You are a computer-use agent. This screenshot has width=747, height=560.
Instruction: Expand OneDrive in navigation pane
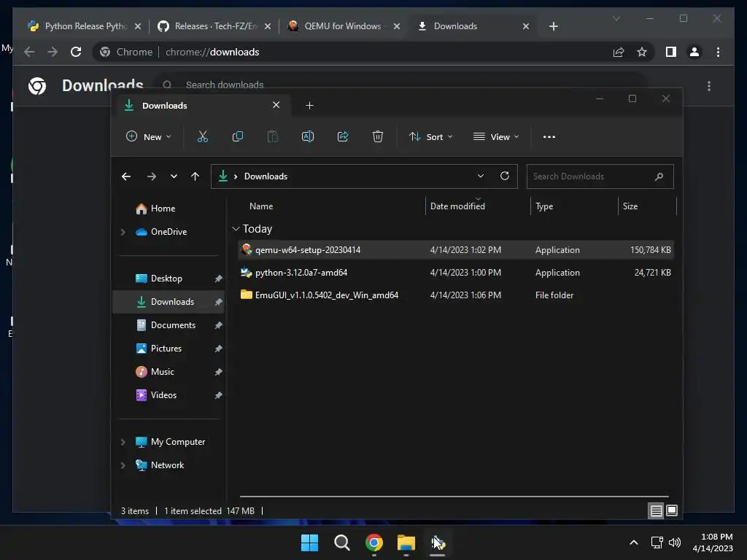123,232
